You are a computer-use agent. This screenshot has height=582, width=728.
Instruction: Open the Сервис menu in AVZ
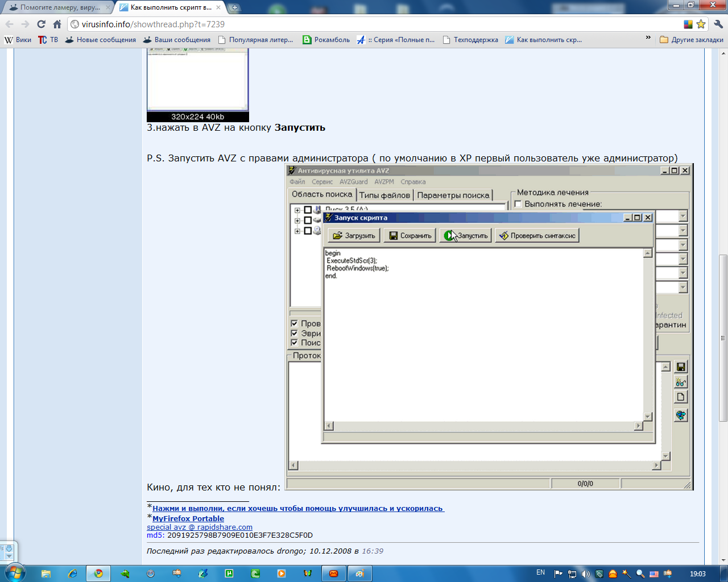322,182
